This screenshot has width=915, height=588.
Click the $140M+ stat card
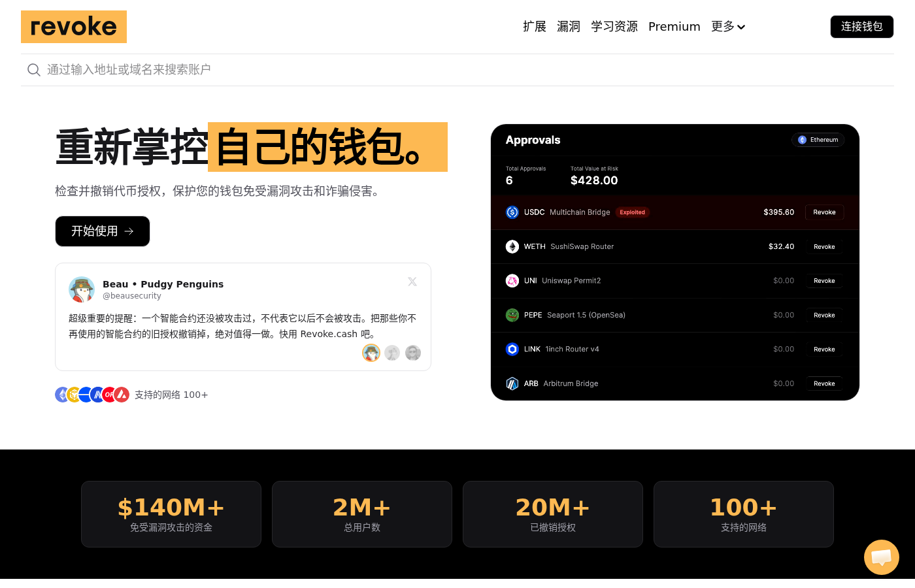coord(171,514)
